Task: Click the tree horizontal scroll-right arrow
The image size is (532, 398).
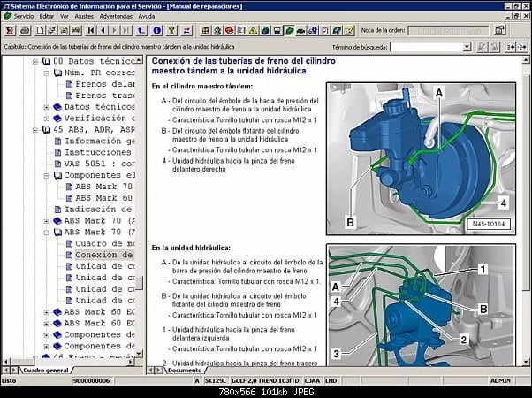Action: tap(132, 362)
